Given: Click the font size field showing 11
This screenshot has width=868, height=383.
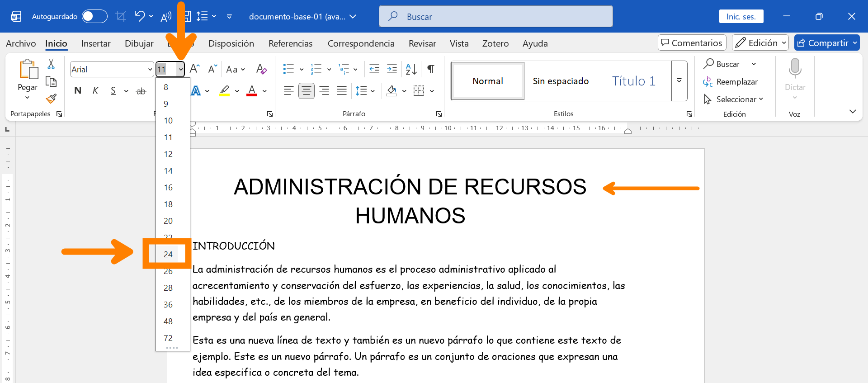Looking at the screenshot, I should click(x=166, y=69).
